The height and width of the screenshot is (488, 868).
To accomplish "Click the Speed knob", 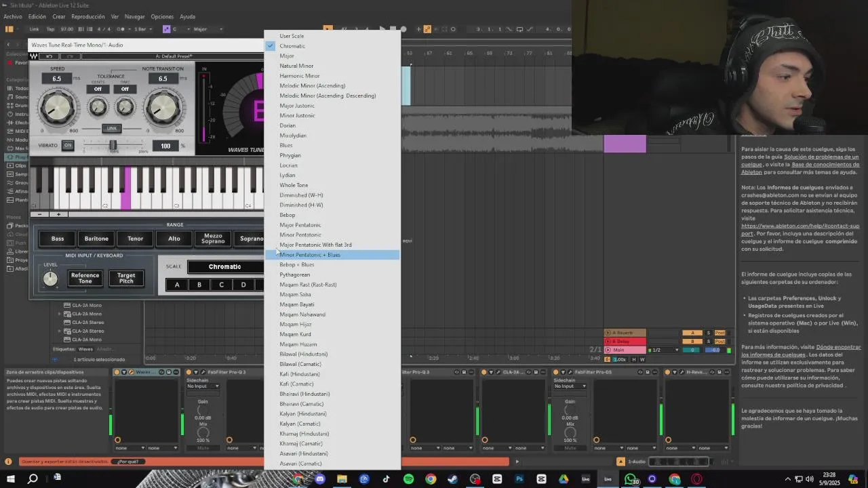I will (x=57, y=108).
